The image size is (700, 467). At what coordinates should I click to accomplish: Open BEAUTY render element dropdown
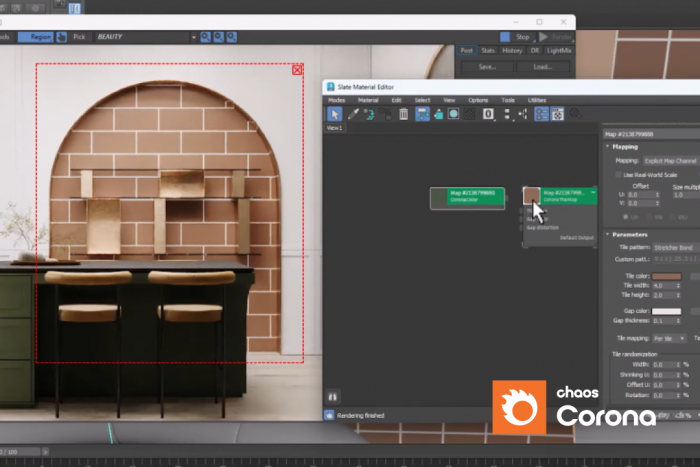[194, 37]
